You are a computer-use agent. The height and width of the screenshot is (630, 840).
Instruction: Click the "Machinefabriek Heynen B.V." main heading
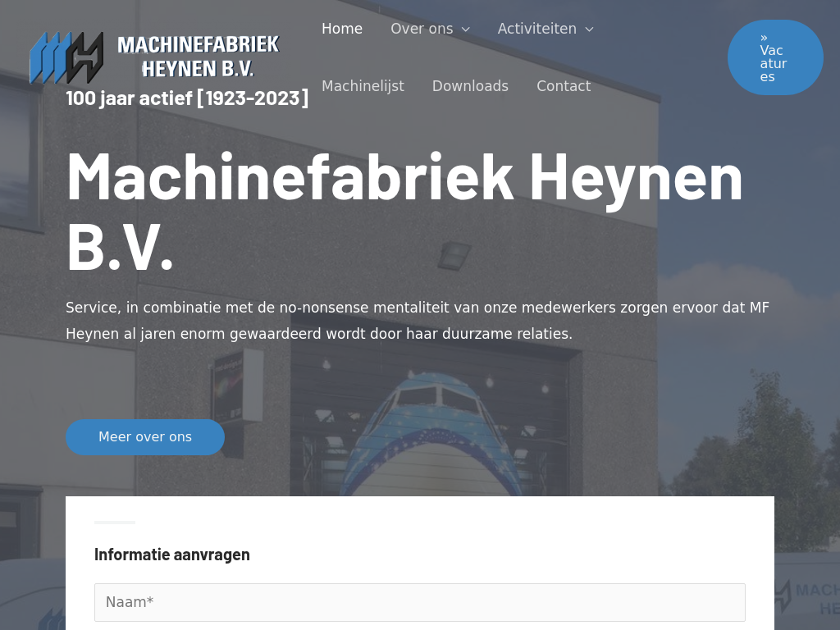click(404, 212)
